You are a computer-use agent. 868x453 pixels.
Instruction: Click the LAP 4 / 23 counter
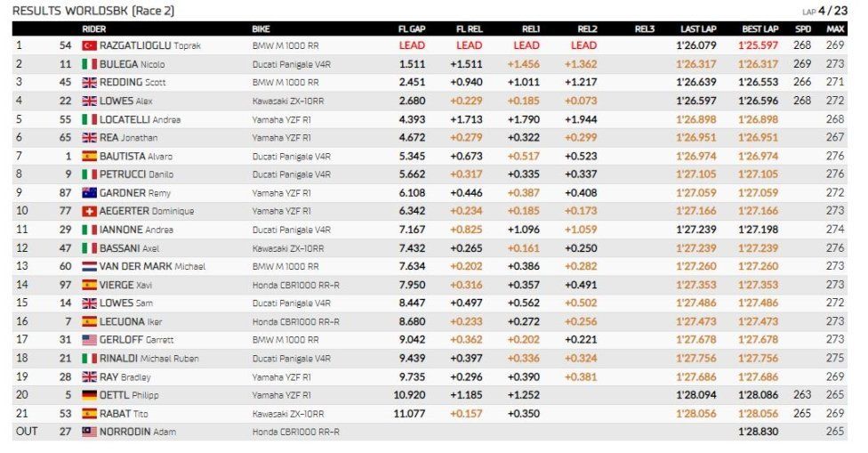(824, 11)
